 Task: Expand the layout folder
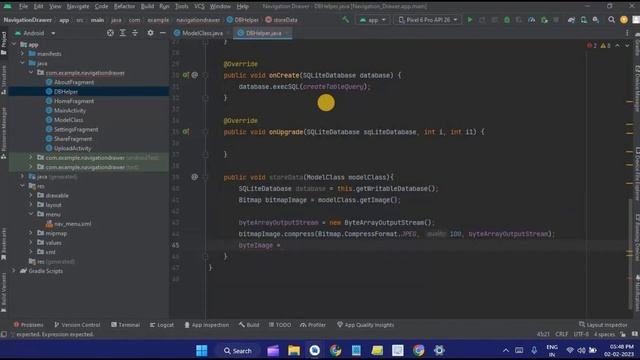pyautogui.click(x=31, y=204)
